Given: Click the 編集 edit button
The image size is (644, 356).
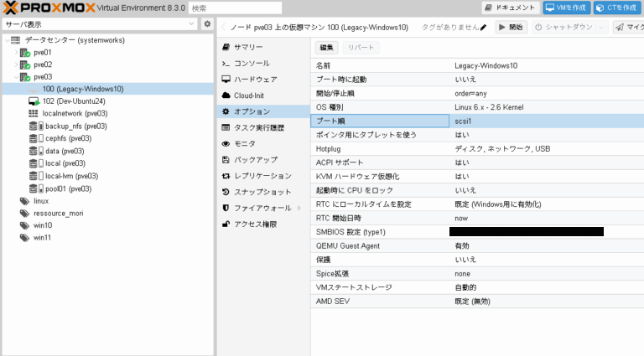Looking at the screenshot, I should pyautogui.click(x=326, y=48).
